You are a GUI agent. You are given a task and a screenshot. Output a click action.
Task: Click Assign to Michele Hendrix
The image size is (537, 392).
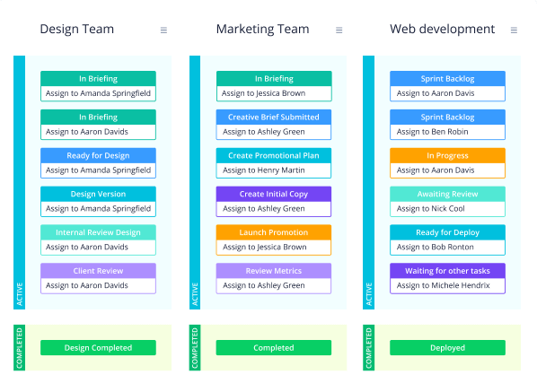tap(447, 285)
